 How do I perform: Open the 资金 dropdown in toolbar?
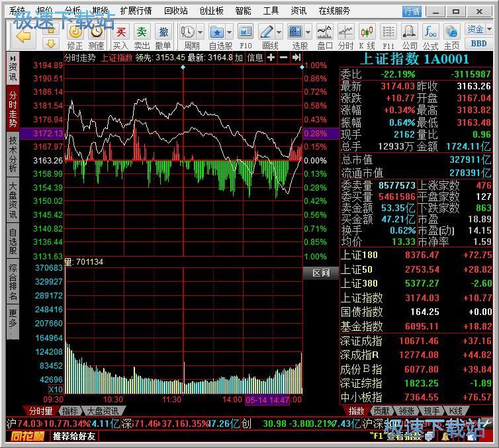click(x=478, y=29)
